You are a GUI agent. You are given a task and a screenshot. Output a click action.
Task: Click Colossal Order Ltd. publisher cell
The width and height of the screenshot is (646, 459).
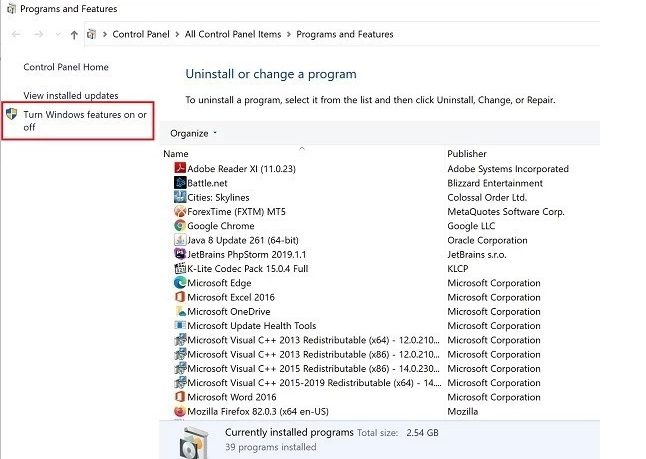(x=487, y=197)
